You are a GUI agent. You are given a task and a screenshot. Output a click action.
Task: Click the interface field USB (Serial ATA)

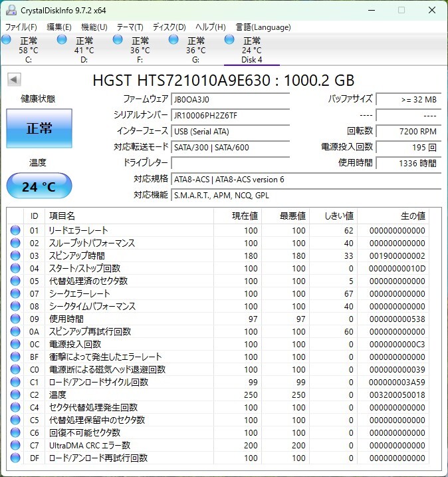[231, 131]
